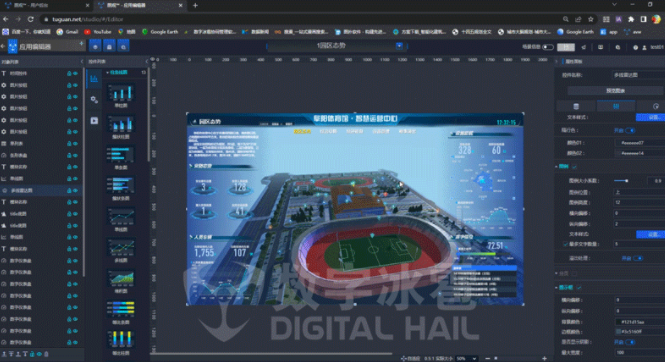Image resolution: width=665 pixels, height=362 pixels.
Task: Click the 设置 button in the legend section
Action: pyautogui.click(x=651, y=234)
